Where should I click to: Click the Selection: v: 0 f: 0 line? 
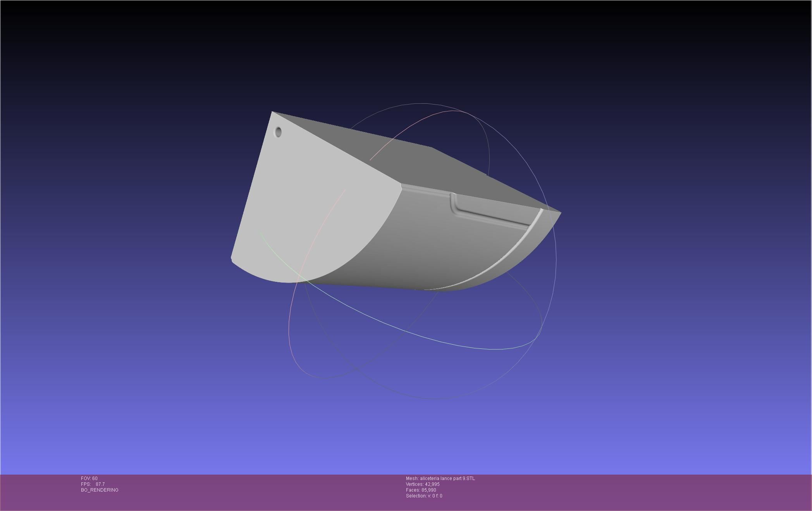click(424, 496)
